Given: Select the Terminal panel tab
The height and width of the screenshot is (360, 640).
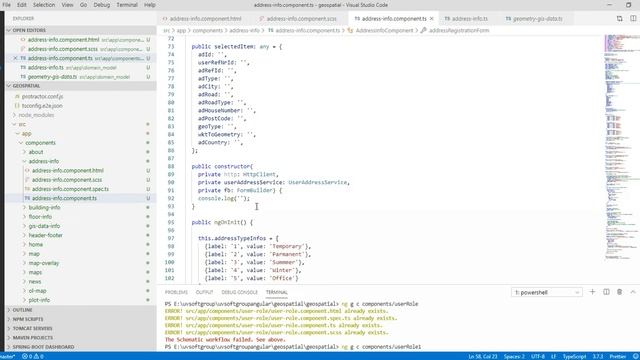Looking at the screenshot, I should (x=277, y=292).
